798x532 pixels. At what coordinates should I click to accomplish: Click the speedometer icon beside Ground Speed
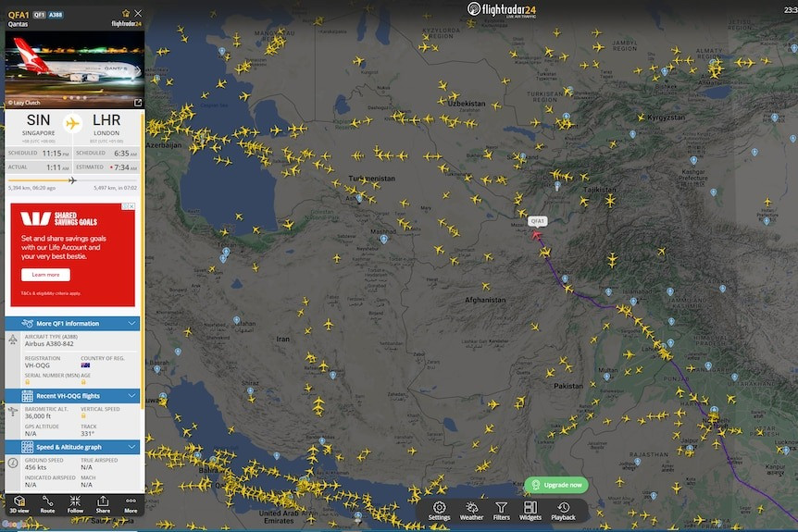click(x=13, y=463)
